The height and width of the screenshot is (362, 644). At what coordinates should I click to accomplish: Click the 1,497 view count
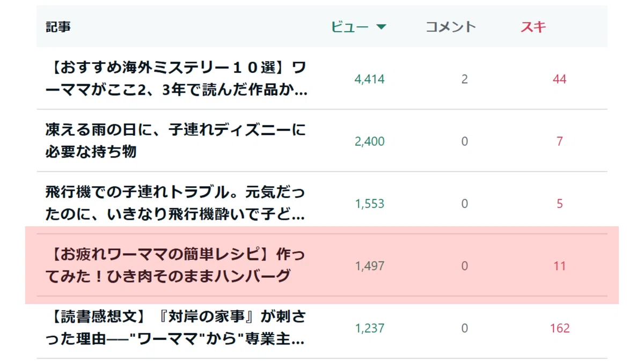click(x=370, y=266)
